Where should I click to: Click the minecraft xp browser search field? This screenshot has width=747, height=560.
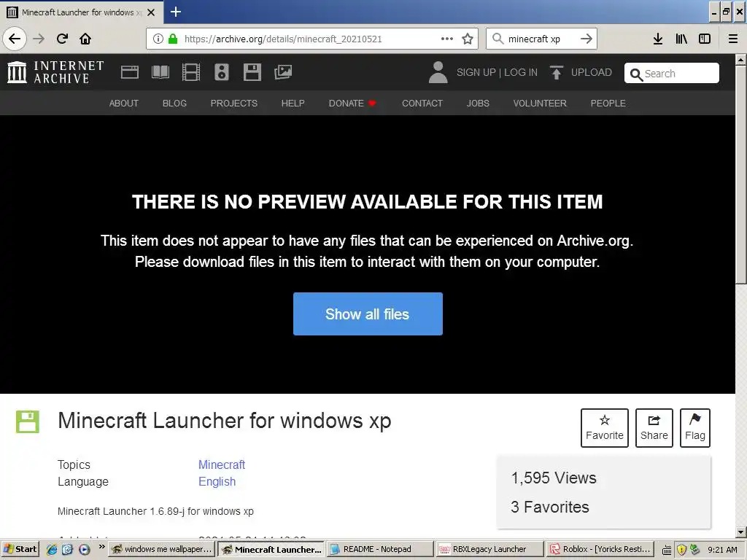click(x=541, y=39)
